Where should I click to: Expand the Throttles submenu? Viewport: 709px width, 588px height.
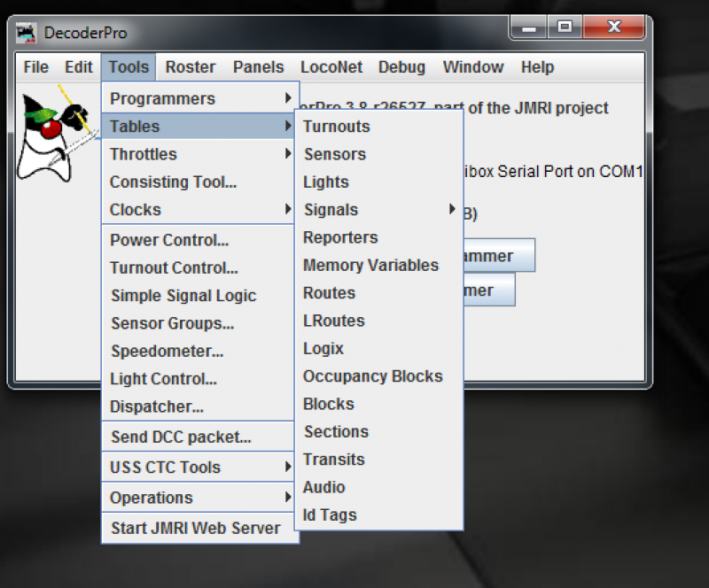tap(198, 154)
